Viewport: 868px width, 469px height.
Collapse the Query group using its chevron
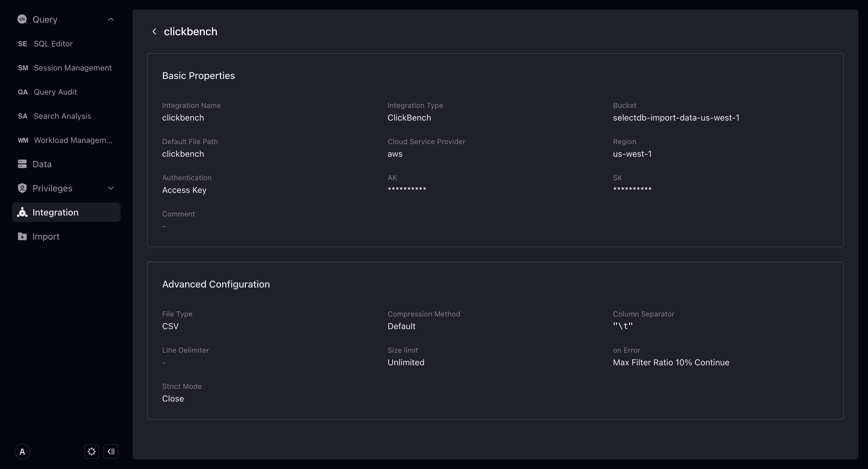point(111,19)
